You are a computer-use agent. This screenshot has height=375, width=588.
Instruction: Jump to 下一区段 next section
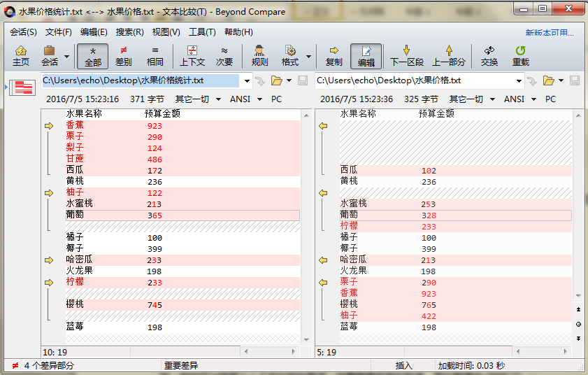click(406, 56)
